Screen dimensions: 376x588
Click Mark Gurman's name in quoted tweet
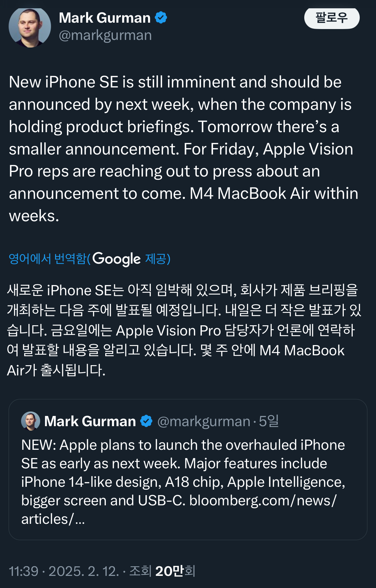[x=90, y=421]
